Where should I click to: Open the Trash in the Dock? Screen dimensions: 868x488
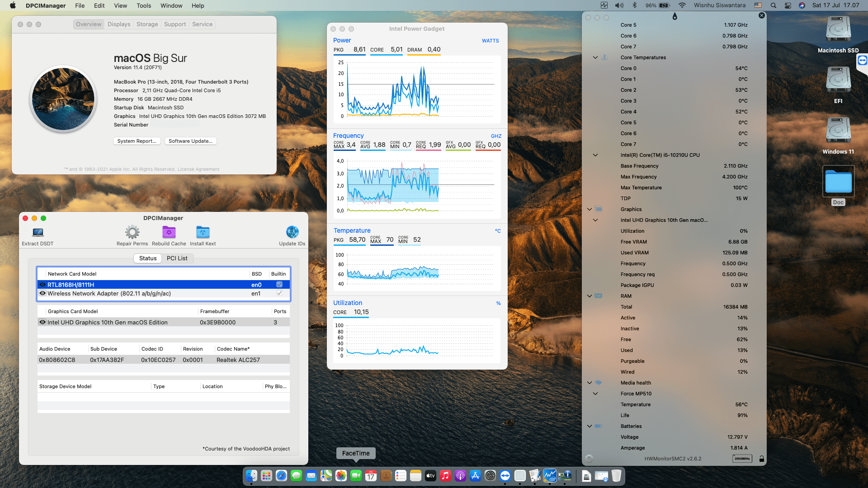616,476
